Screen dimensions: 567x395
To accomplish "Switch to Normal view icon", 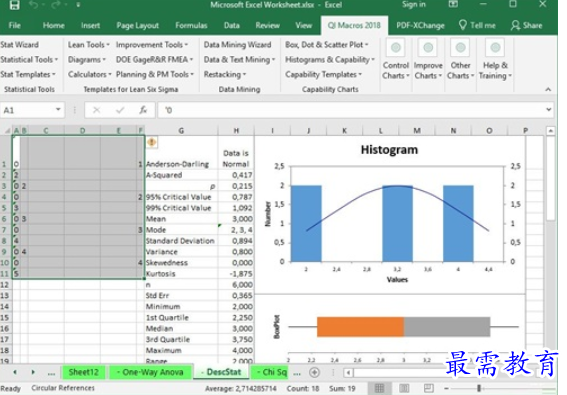I will click(x=379, y=388).
